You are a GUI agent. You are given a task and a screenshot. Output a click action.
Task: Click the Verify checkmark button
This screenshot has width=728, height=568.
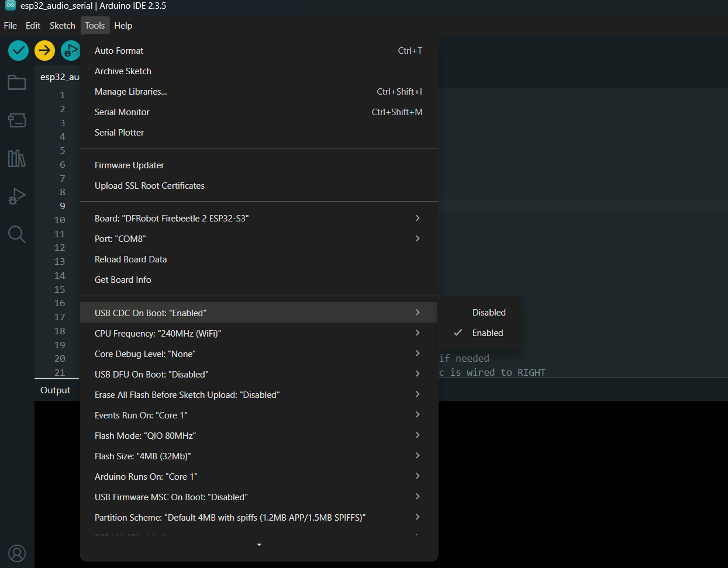(18, 50)
